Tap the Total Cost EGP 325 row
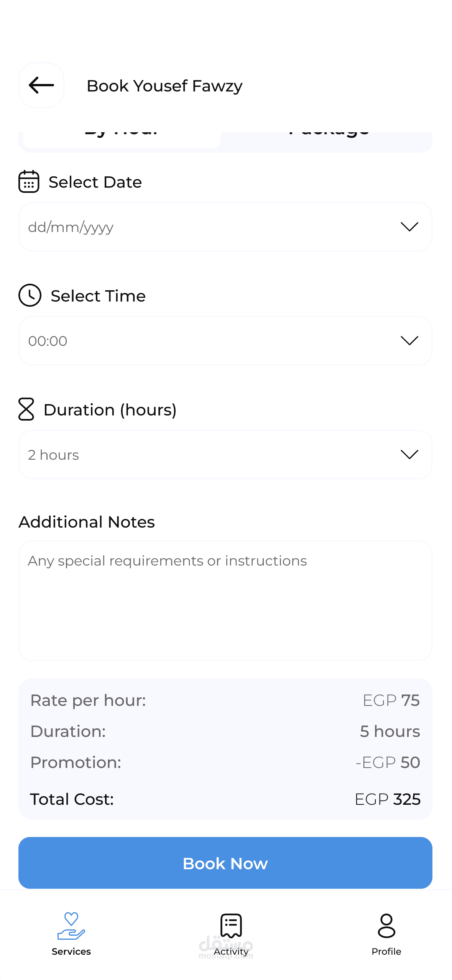 pyautogui.click(x=225, y=799)
